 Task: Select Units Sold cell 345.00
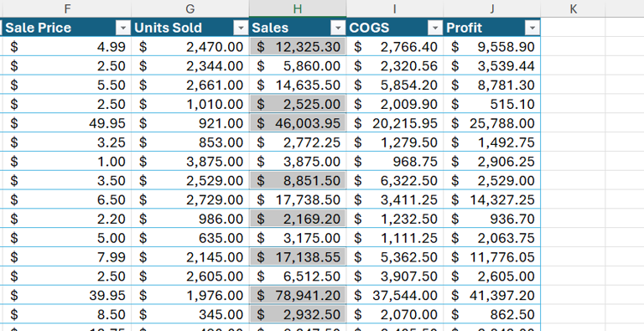pos(190,314)
